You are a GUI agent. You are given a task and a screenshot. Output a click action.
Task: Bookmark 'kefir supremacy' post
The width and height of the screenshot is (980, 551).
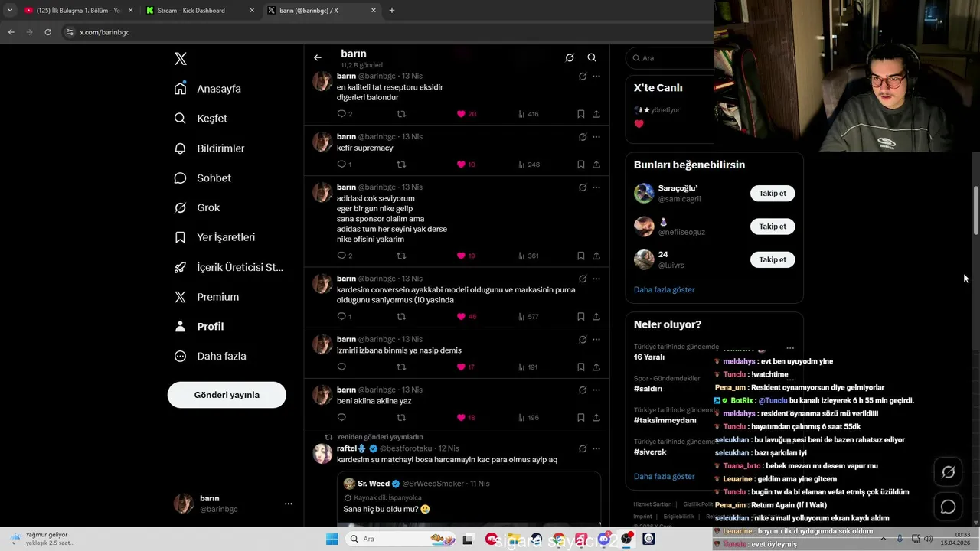pos(580,165)
